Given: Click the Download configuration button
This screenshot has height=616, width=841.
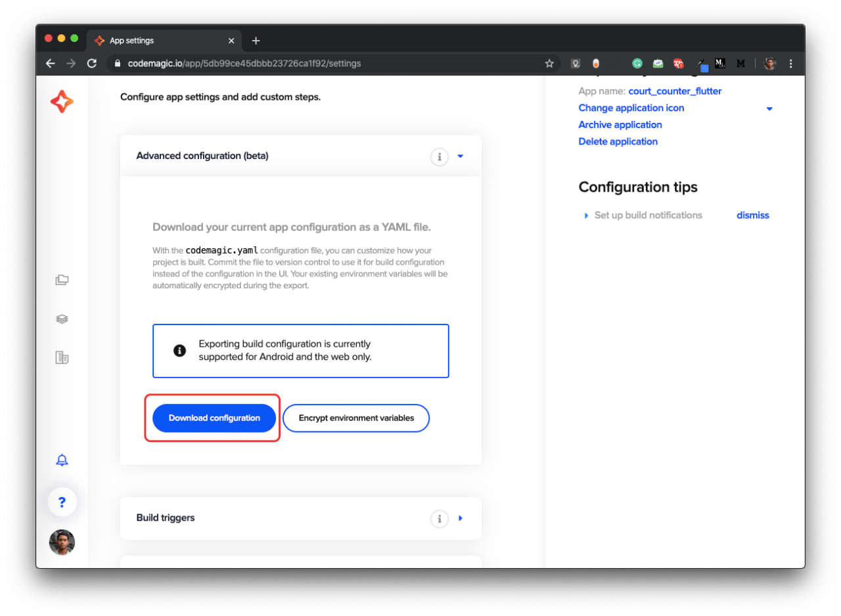Looking at the screenshot, I should click(x=214, y=418).
